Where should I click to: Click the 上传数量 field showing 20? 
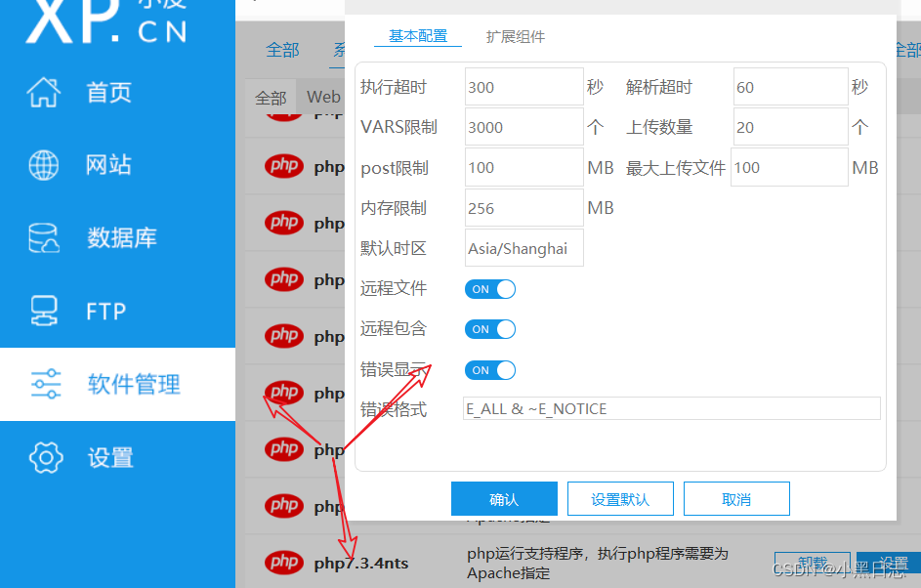[790, 127]
